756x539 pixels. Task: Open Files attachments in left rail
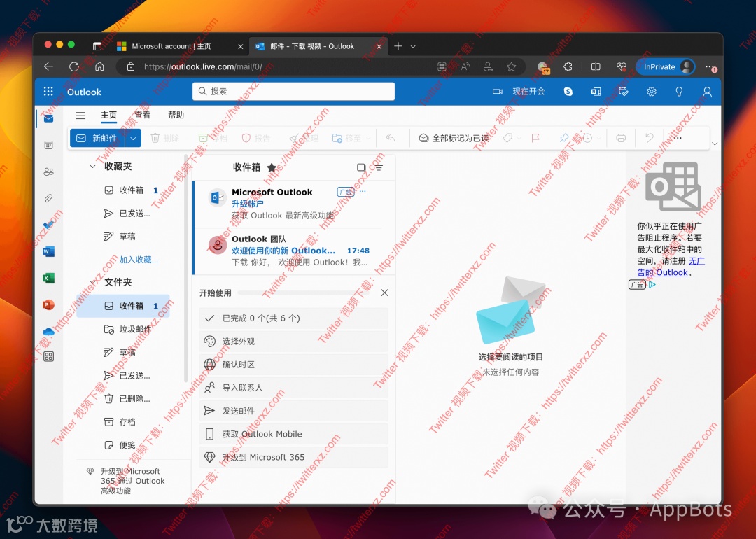click(49, 198)
